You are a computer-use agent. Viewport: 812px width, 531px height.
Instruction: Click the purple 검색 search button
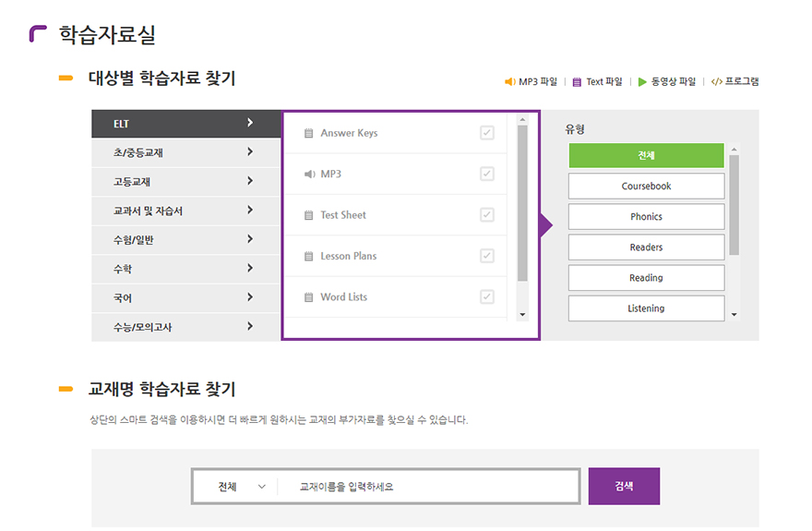tap(624, 486)
